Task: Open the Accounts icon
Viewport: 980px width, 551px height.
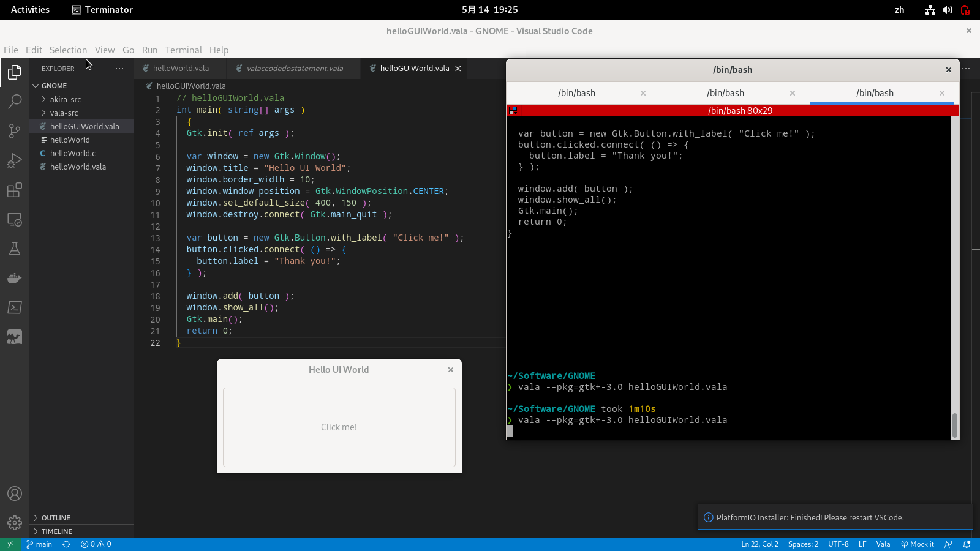Action: click(15, 493)
